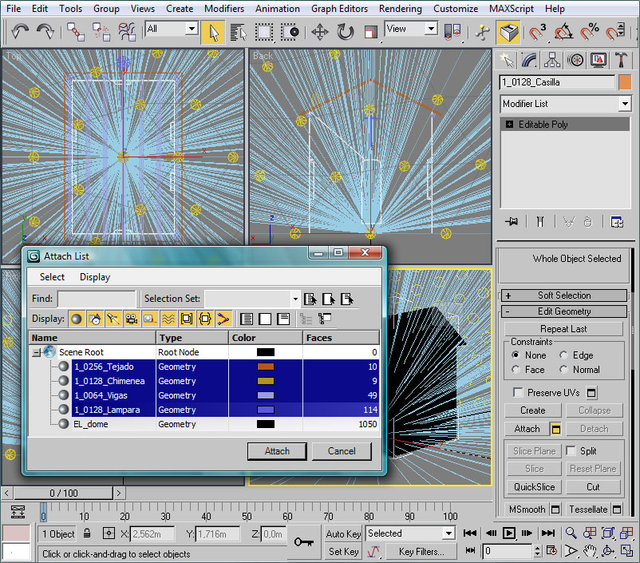Toggle Display Geometry filter in Attach List
Screen dimensions: 640x563
pyautogui.click(x=76, y=319)
